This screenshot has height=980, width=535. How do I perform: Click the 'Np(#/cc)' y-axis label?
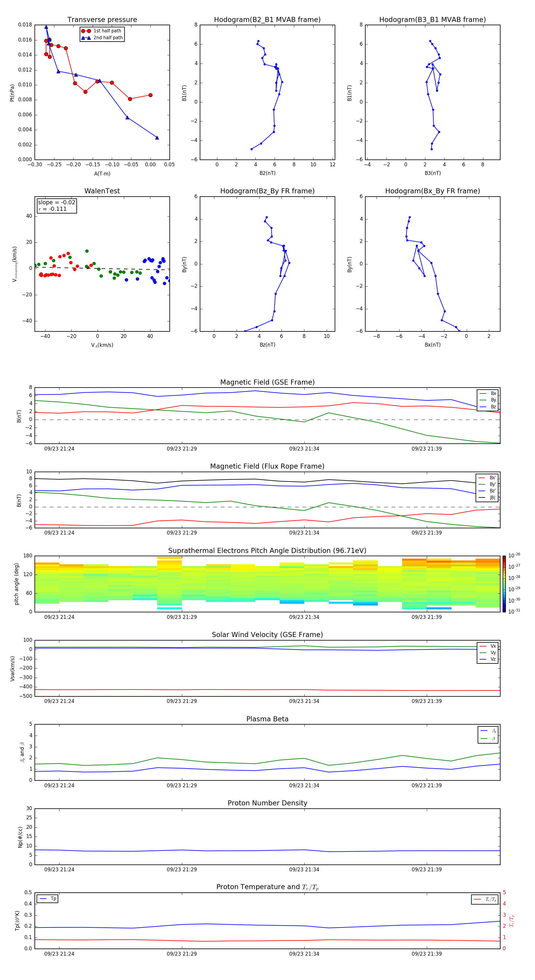pyautogui.click(x=20, y=837)
